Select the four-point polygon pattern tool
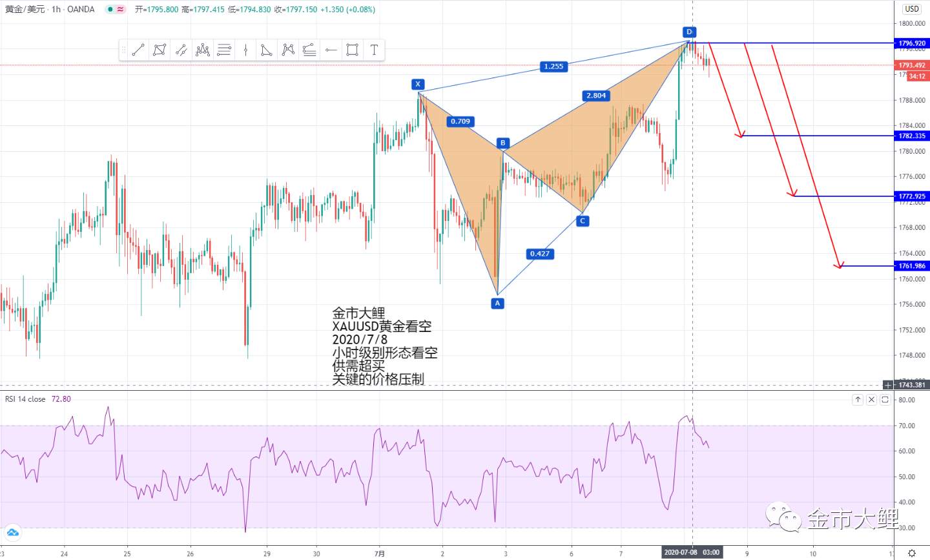Image resolution: width=930 pixels, height=560 pixels. point(160,50)
